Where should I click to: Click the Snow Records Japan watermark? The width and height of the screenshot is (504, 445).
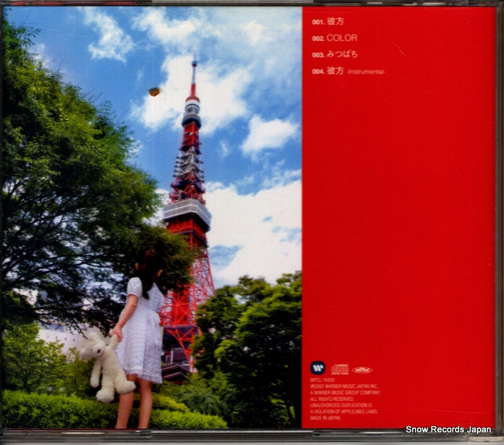coord(448,430)
